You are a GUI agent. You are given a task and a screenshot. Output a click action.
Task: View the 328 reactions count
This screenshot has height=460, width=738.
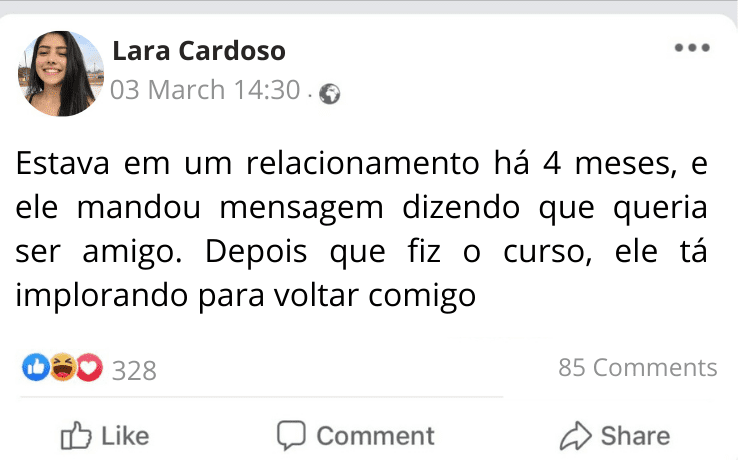[134, 371]
